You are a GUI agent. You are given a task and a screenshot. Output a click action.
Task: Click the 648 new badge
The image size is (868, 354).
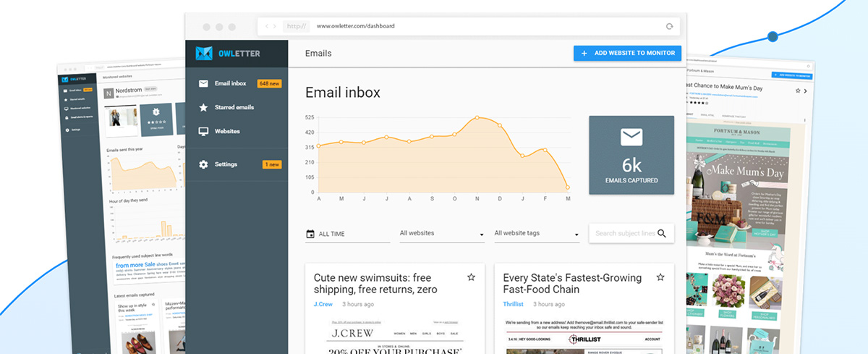[x=268, y=83]
